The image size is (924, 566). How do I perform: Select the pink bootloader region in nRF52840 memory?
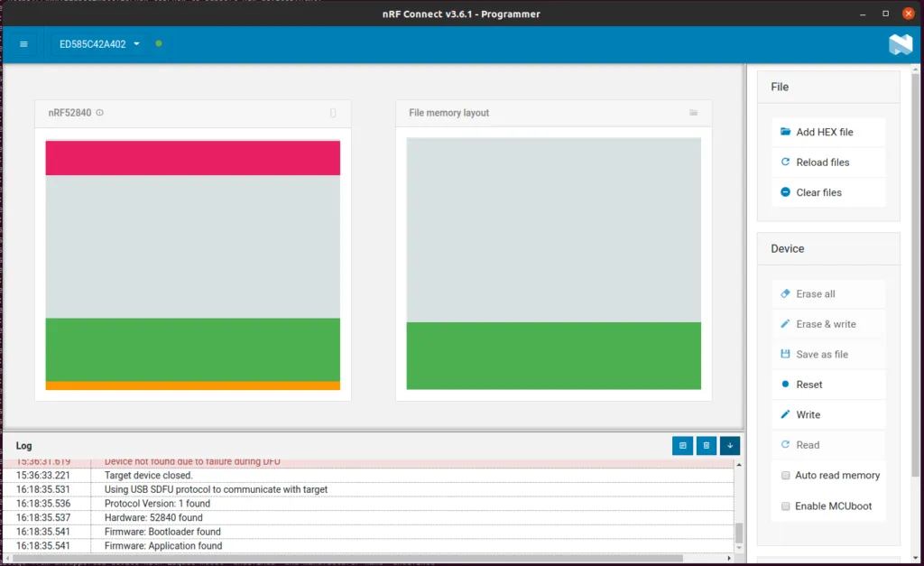pyautogui.click(x=193, y=157)
